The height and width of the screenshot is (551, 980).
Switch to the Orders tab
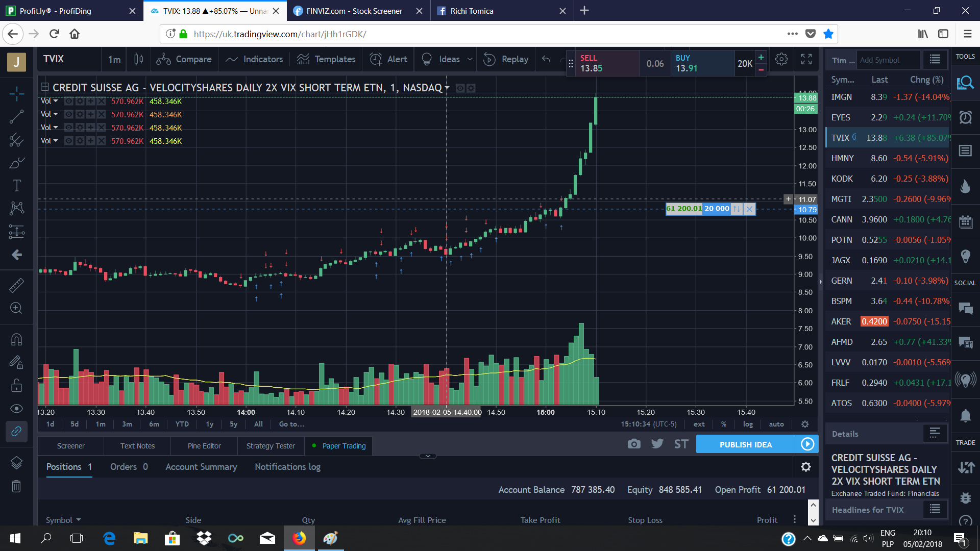tap(129, 467)
